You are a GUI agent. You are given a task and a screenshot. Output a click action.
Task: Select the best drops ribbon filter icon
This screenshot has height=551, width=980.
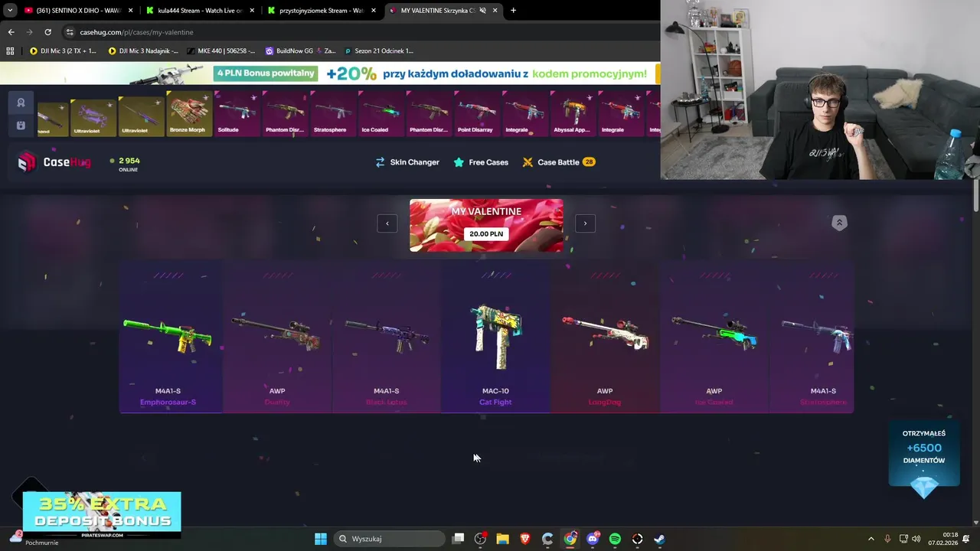point(21,103)
